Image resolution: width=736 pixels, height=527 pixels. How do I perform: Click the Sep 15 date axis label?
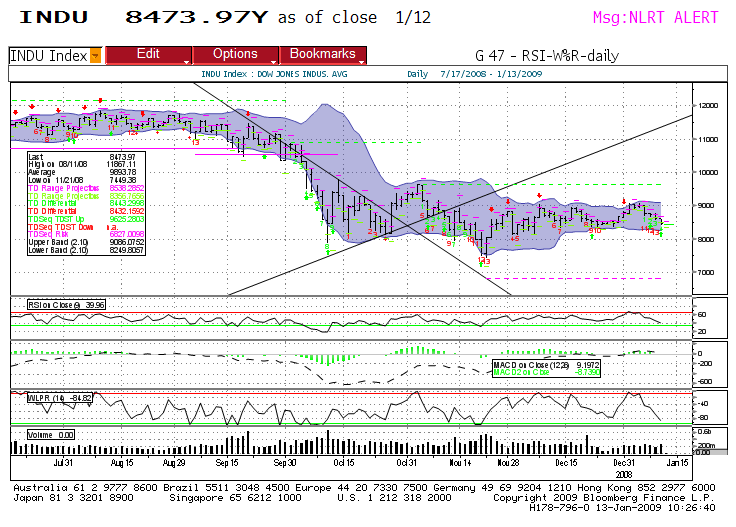point(227,463)
